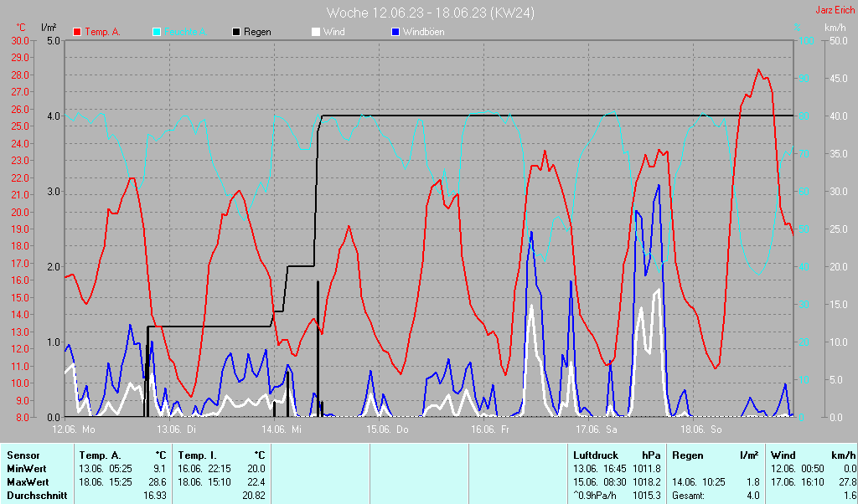
Task: Click the blue Windböen legend swatch
Action: 395,33
